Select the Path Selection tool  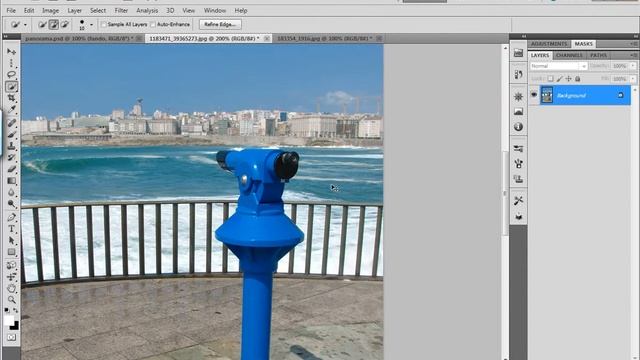coord(11,240)
